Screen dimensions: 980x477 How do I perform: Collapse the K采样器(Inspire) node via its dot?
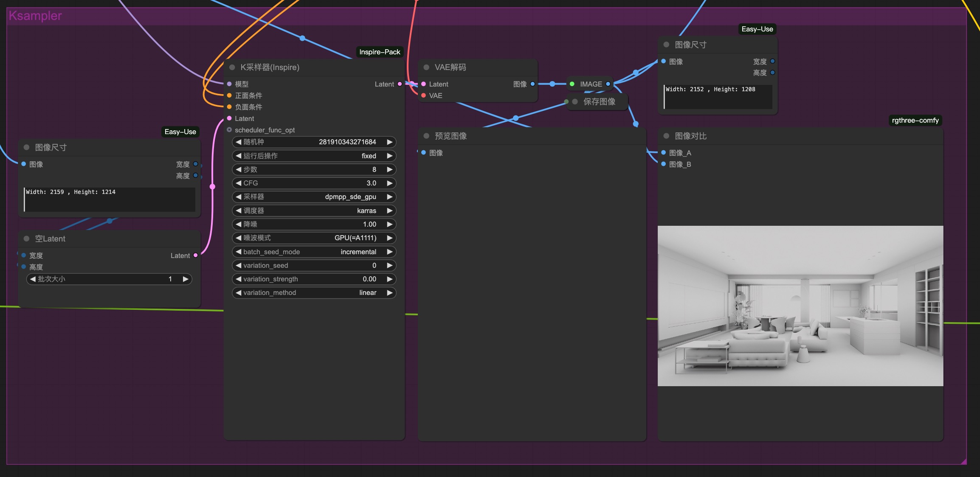point(232,67)
